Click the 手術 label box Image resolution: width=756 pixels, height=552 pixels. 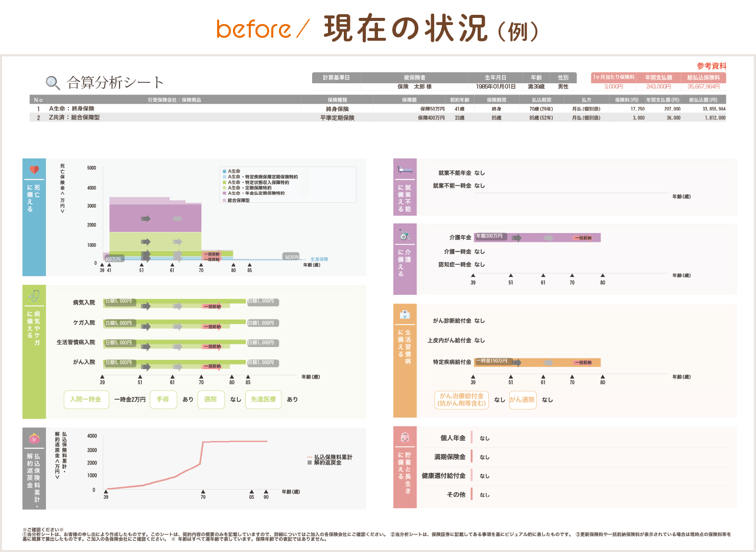163,400
